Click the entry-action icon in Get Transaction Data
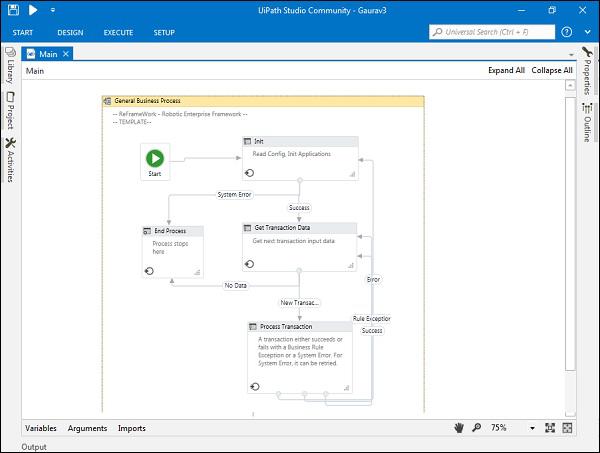 coord(249,264)
